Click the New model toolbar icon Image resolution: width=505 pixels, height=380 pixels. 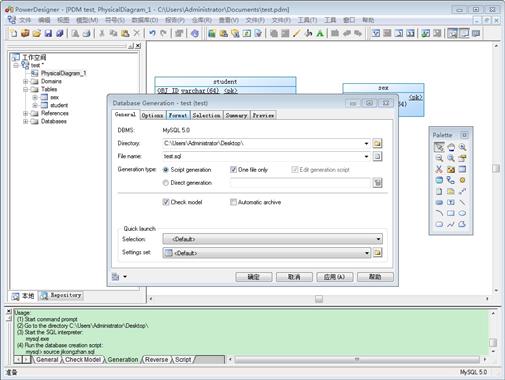(14, 33)
